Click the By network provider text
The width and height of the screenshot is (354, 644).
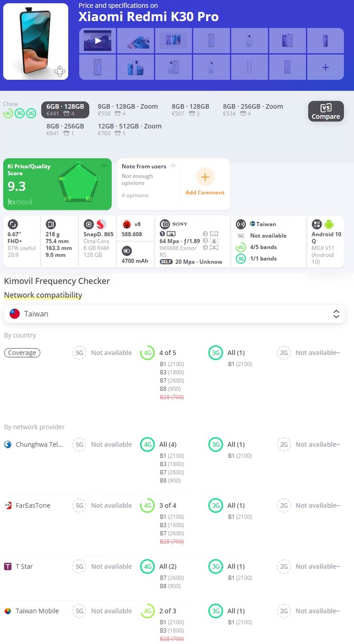point(34,427)
